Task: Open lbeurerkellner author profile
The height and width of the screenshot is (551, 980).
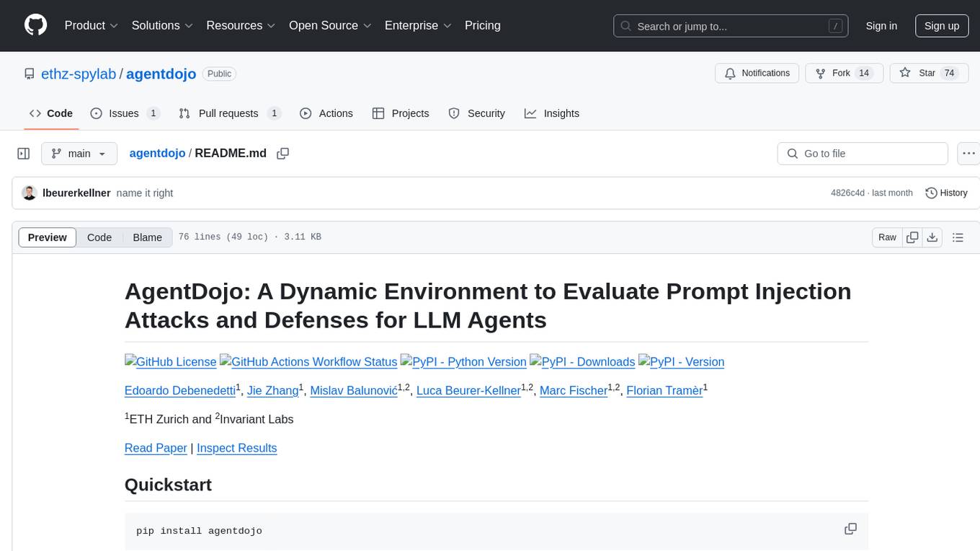Action: click(x=76, y=193)
